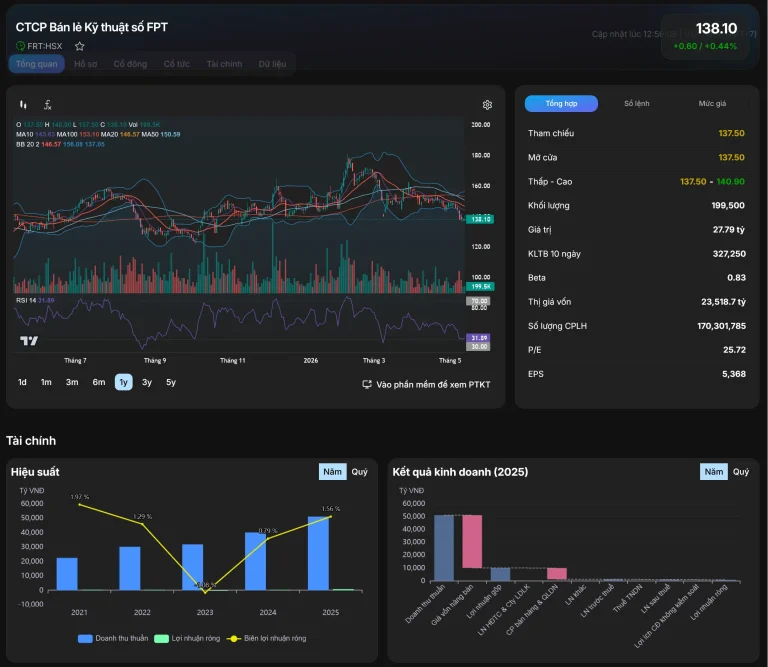
Task: Select the Sổ lệnh panel tab
Action: [x=637, y=103]
